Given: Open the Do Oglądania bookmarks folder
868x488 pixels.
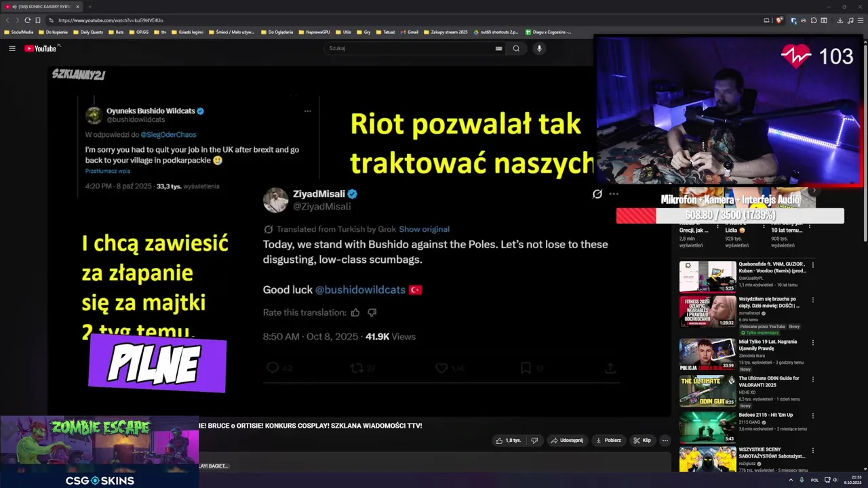Looking at the screenshot, I should pos(277,32).
